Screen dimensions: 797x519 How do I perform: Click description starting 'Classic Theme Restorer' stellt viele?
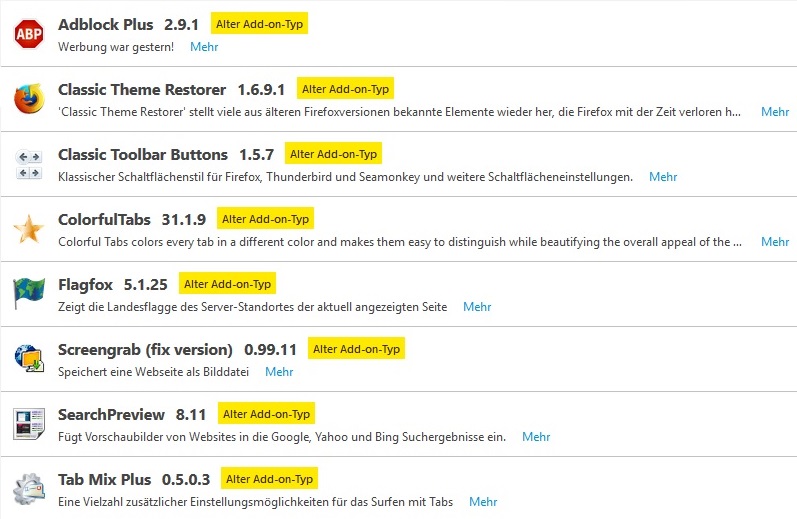point(400,112)
